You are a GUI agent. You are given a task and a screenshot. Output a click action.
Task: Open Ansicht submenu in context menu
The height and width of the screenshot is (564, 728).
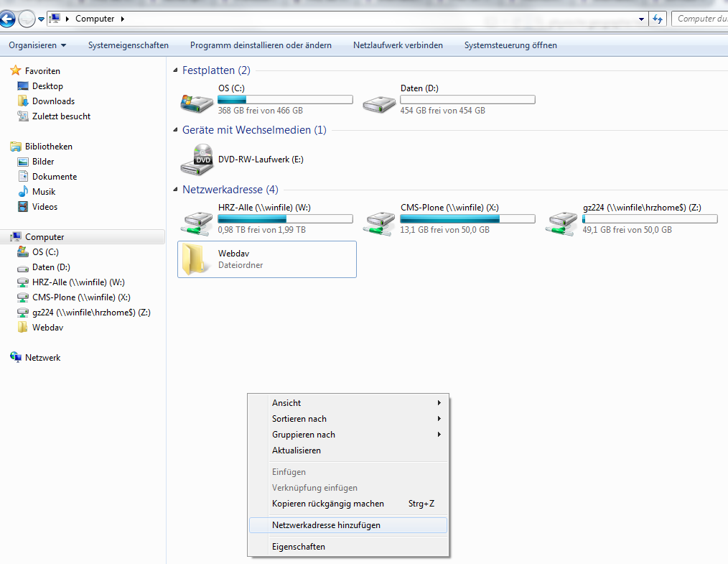(348, 403)
